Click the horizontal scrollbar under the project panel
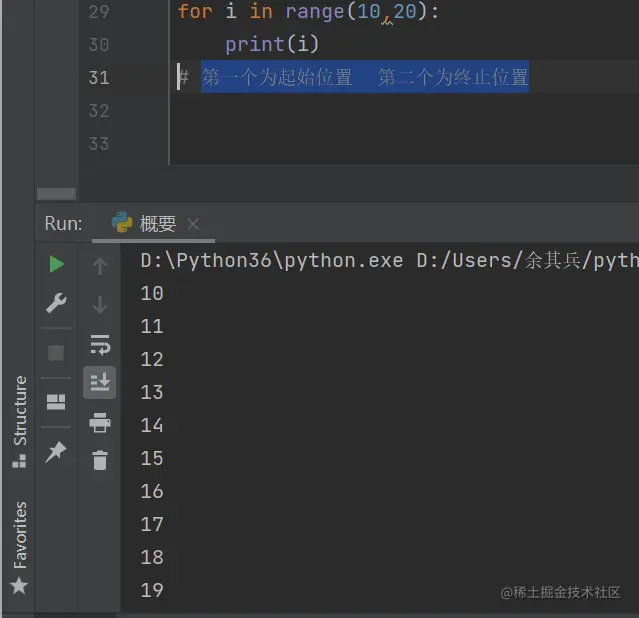 coord(56,194)
